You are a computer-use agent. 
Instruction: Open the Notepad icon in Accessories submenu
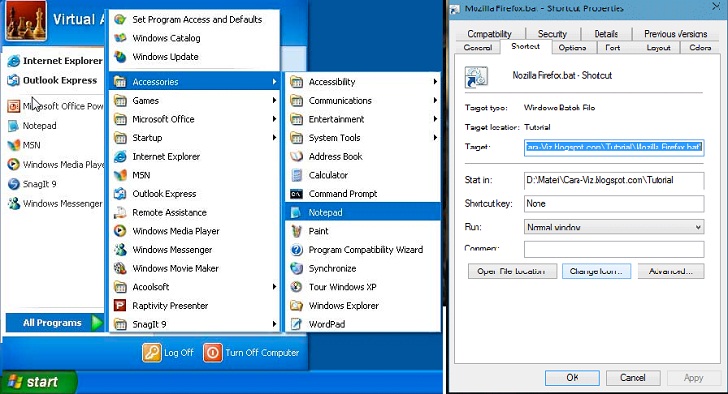point(296,213)
